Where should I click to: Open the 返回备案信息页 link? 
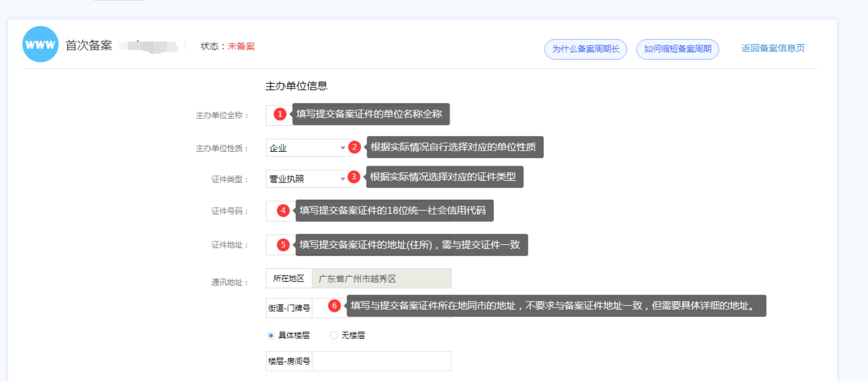(x=772, y=48)
